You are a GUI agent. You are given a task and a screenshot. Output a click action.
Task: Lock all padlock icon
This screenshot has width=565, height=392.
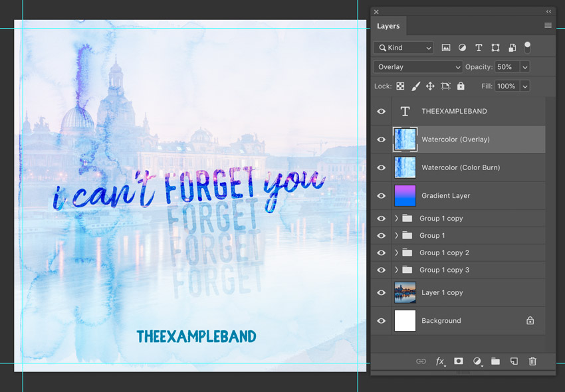coord(461,86)
